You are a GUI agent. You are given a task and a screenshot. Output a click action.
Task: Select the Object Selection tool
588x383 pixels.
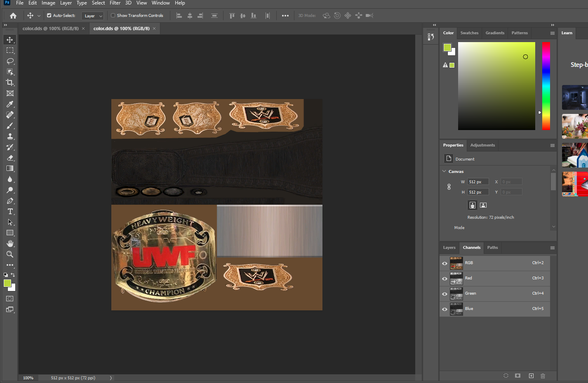[10, 72]
